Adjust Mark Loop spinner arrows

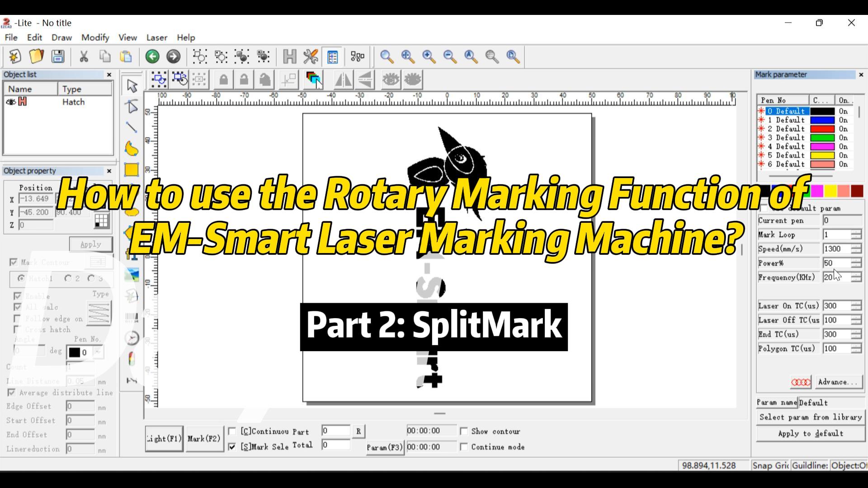856,235
